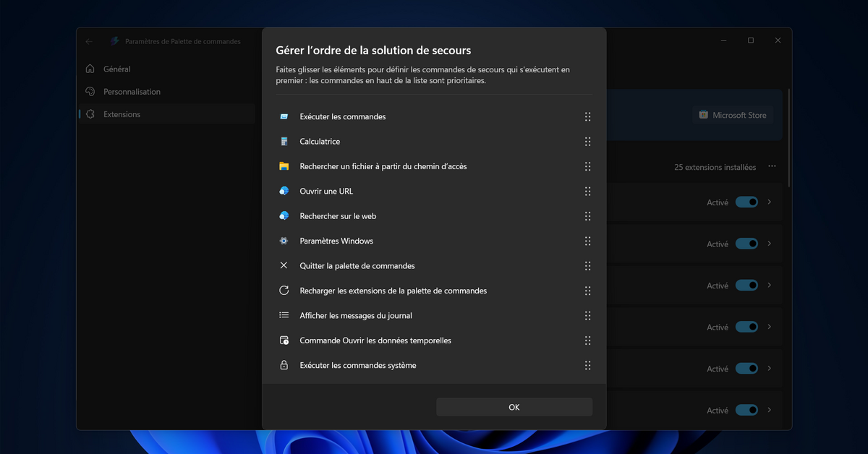868x454 pixels.
Task: Disable the second Activé switch from the top
Action: pyautogui.click(x=746, y=244)
